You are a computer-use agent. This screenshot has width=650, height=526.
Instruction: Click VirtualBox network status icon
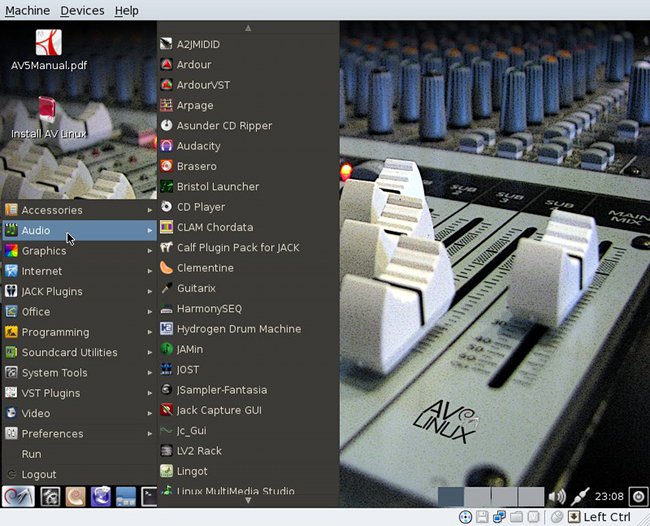[x=499, y=517]
